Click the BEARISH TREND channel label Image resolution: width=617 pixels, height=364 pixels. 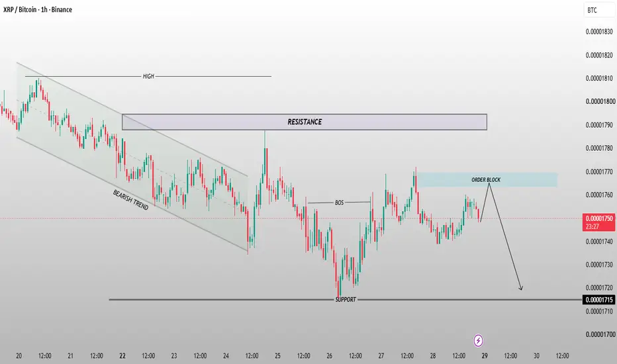pyautogui.click(x=130, y=200)
